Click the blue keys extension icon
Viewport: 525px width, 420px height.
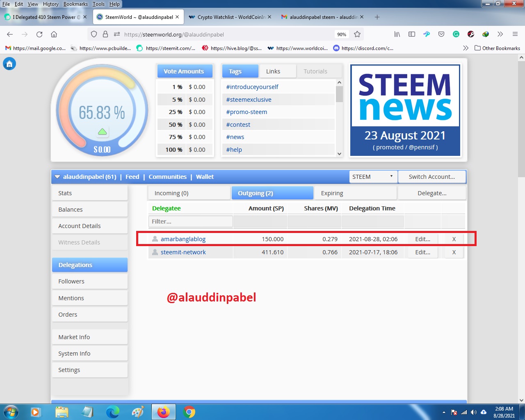427,34
